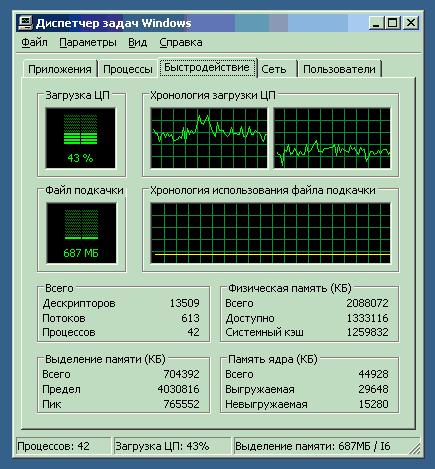
Task: Click the Пик value 765552
Action: (181, 404)
